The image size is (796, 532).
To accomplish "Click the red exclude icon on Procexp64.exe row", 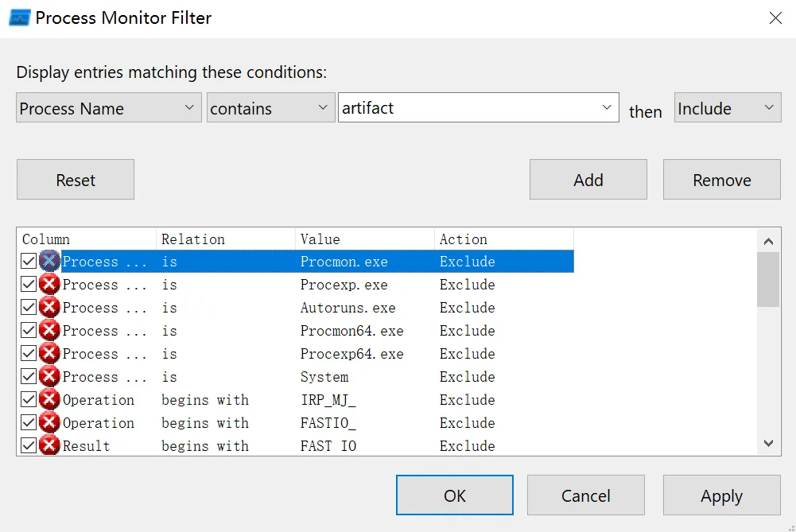I will tap(49, 353).
